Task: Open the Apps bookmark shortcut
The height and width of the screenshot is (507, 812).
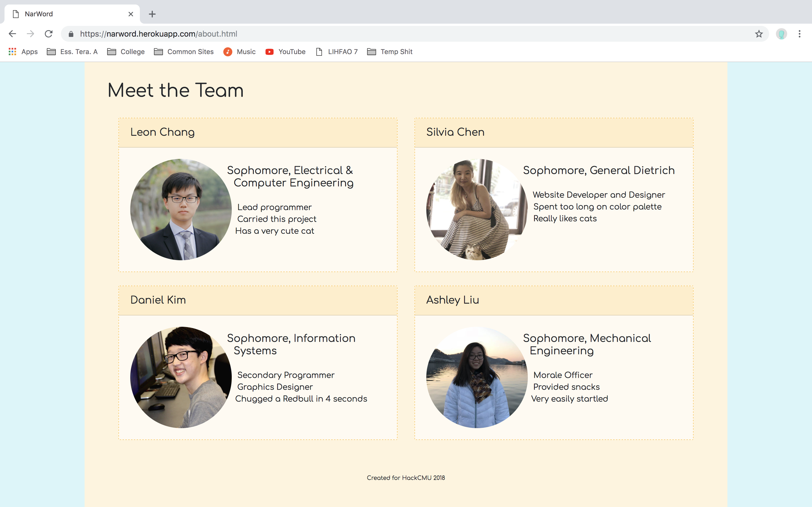Action: pyautogui.click(x=23, y=52)
